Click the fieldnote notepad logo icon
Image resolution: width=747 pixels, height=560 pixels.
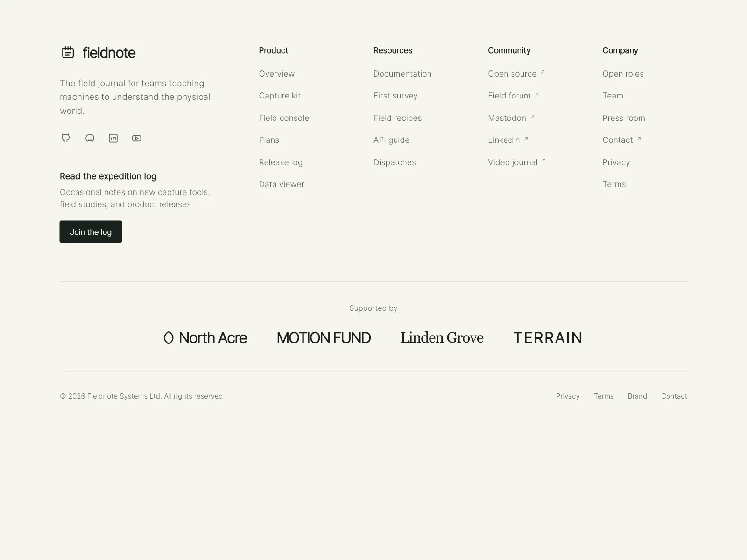click(68, 52)
